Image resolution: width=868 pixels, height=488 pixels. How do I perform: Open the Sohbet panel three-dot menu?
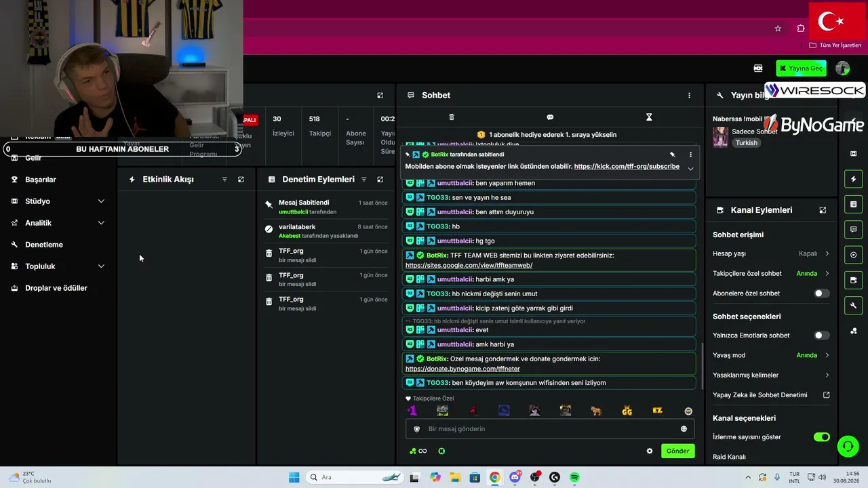pyautogui.click(x=690, y=96)
